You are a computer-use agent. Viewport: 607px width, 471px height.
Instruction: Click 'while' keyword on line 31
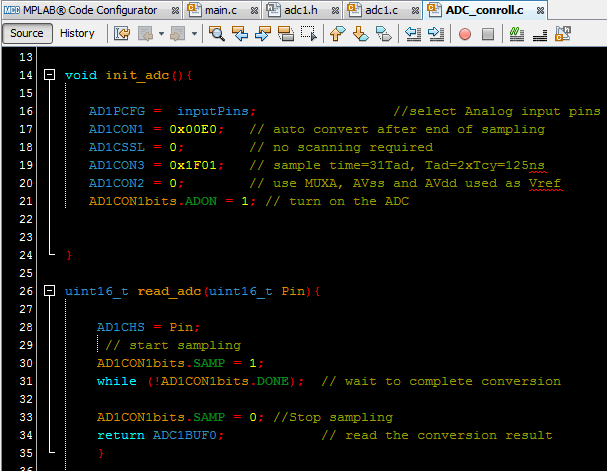tap(117, 381)
